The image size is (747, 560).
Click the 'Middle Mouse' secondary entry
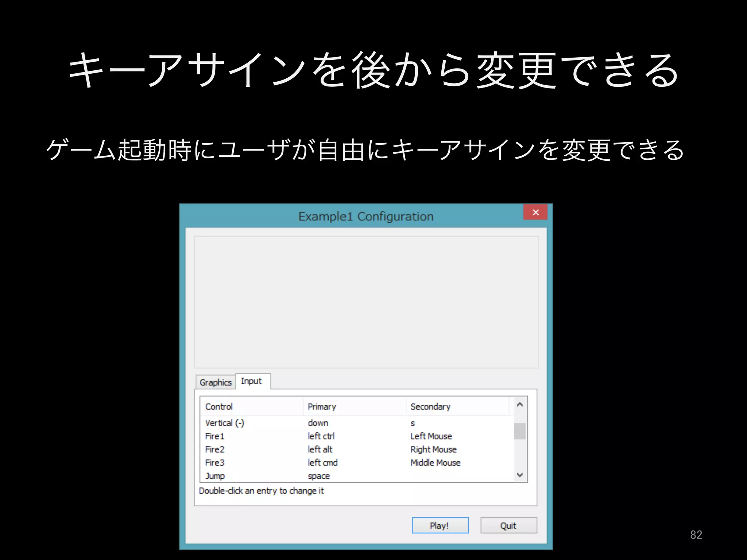tap(436, 462)
